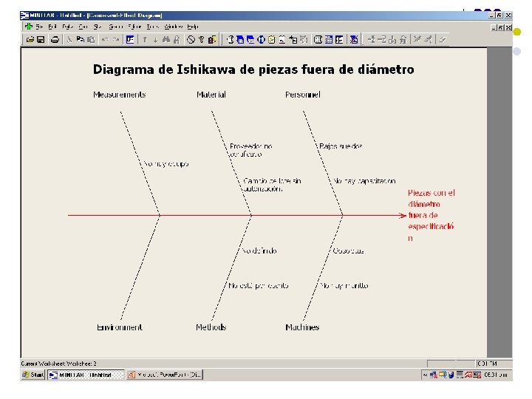This screenshot has width=532, height=399.
Task: Switch to Microsoft PowerPoint taskbar button
Action: 165,375
